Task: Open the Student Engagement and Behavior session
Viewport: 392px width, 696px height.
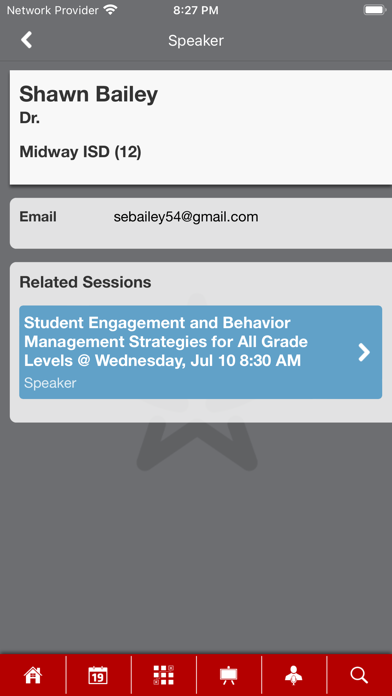Action: pyautogui.click(x=201, y=352)
